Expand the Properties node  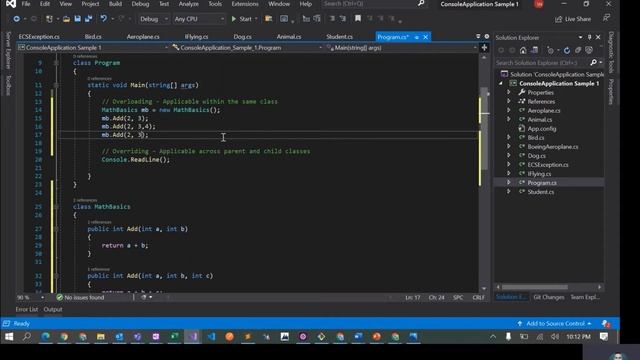pos(509,92)
